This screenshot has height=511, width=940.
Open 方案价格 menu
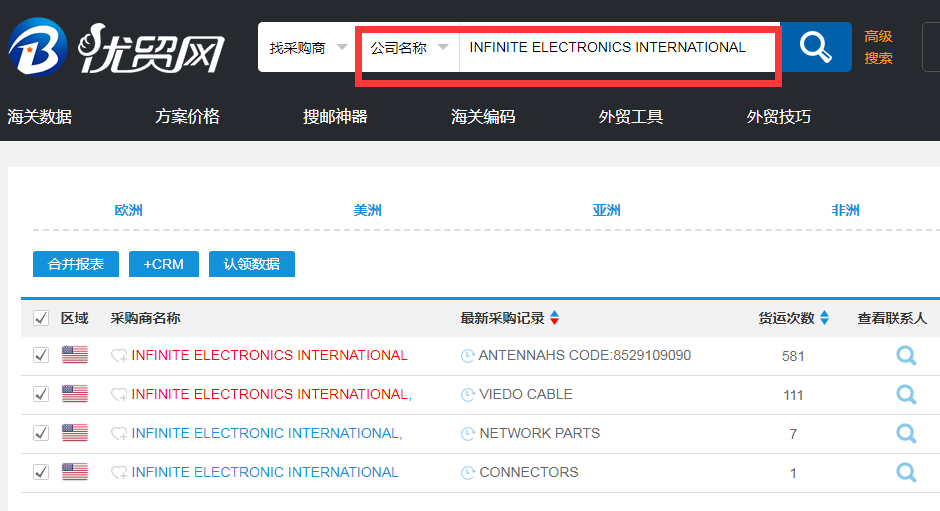click(187, 116)
